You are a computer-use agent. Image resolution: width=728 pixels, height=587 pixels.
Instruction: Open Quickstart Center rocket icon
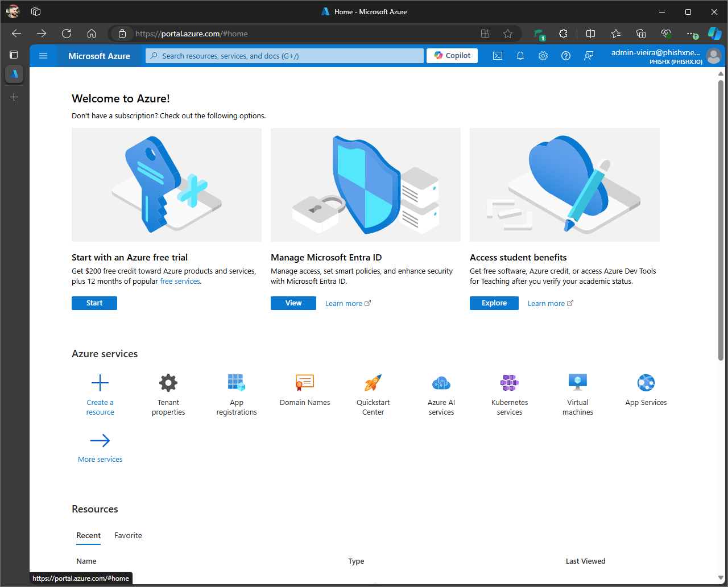[x=373, y=383]
